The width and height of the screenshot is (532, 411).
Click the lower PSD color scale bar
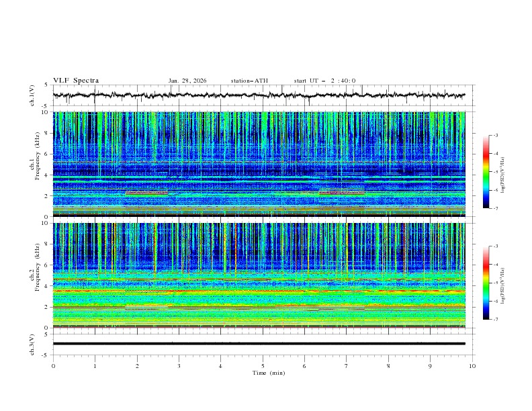coord(486,283)
